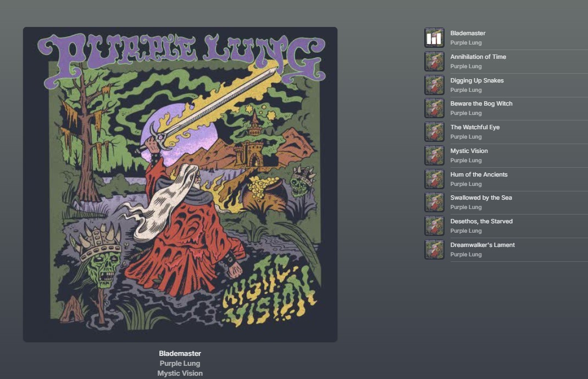The height and width of the screenshot is (379, 588).
Task: Play the track Desethos, the Starved
Action: pyautogui.click(x=481, y=221)
